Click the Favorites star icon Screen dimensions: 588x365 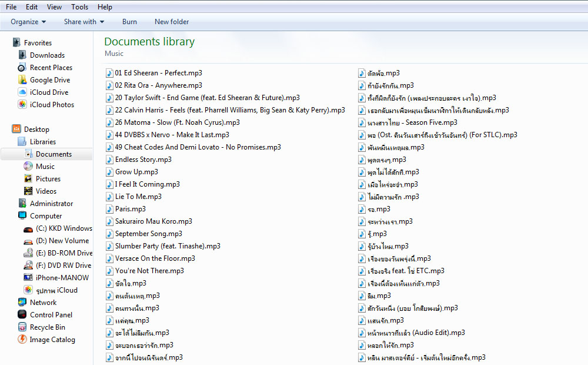[x=16, y=42]
